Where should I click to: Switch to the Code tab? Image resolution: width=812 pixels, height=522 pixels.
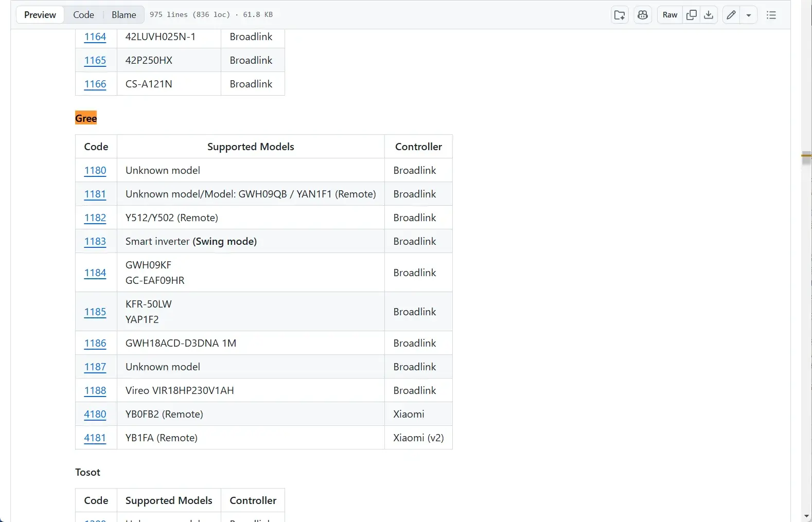(x=83, y=15)
